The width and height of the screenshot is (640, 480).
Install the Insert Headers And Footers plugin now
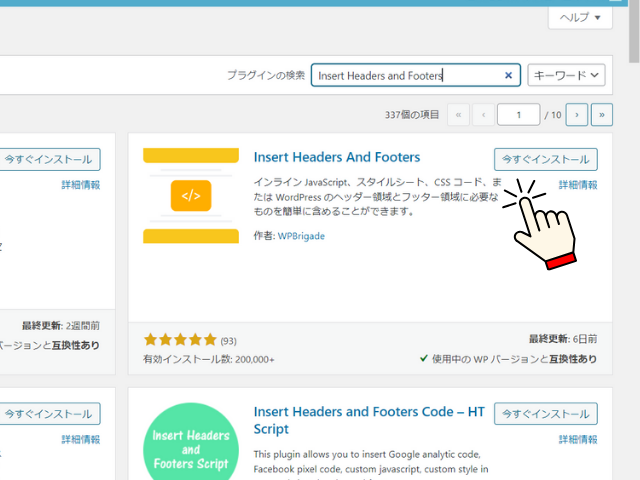click(545, 159)
